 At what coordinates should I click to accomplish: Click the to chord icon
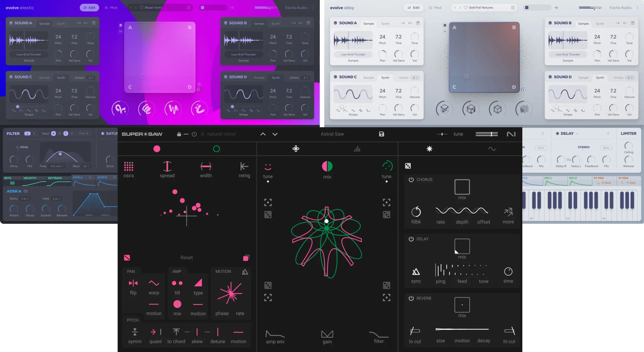tap(176, 332)
